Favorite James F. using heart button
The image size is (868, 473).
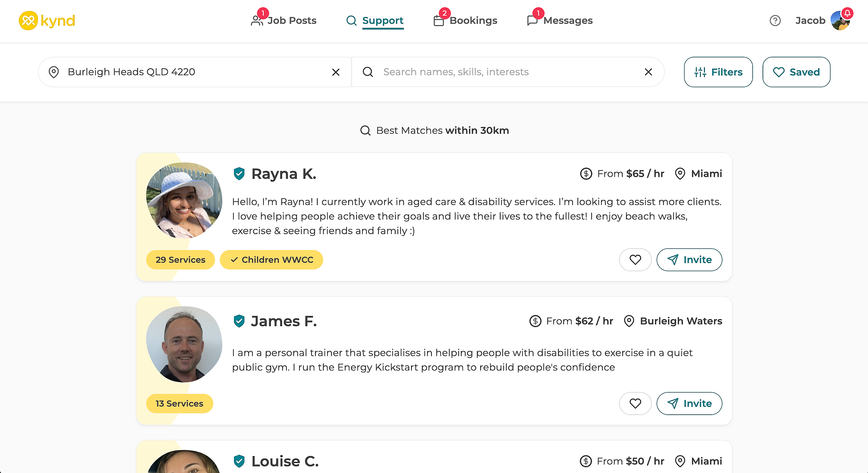pos(635,403)
